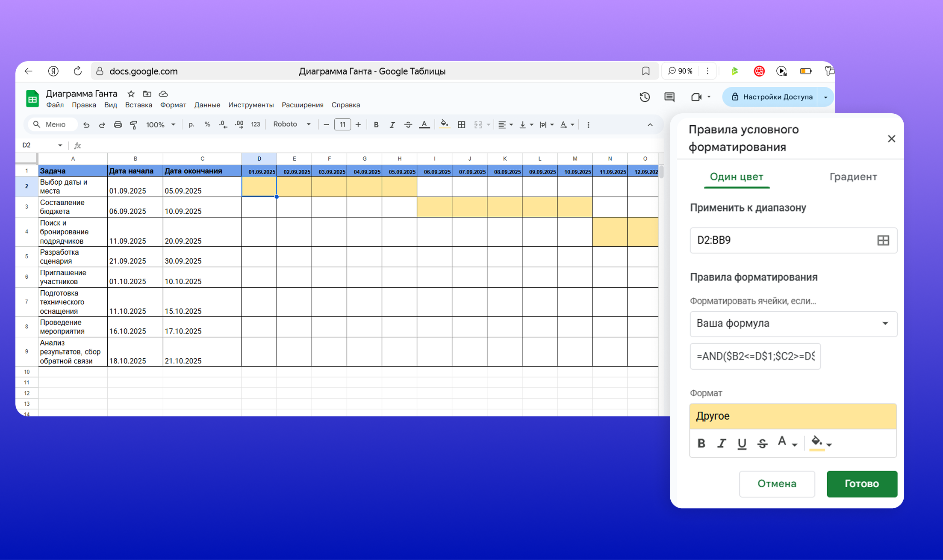Toggle underline in the format panel
Viewport: 943px width, 560px height.
click(742, 443)
